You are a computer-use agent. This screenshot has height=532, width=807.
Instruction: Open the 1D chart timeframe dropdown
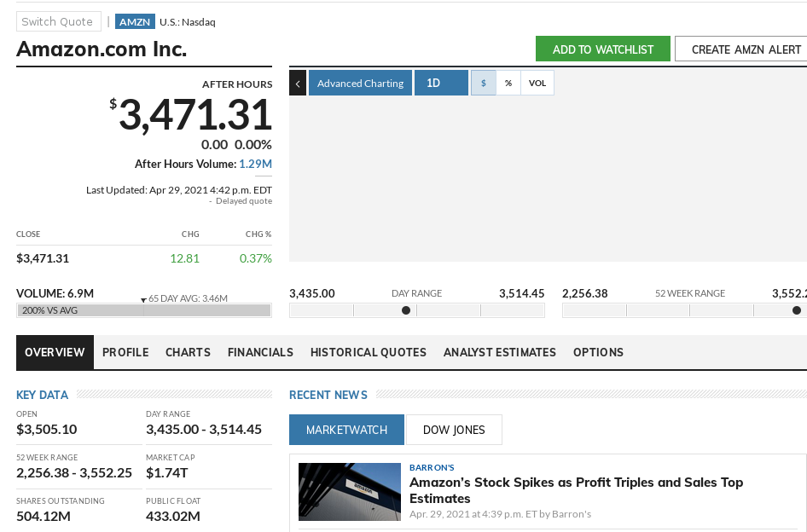point(441,83)
